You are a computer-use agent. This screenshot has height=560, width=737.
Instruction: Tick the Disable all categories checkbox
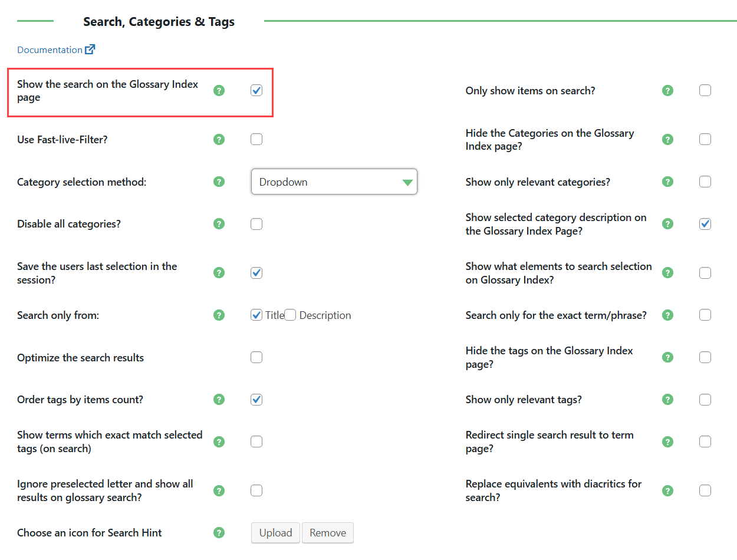[x=256, y=224]
